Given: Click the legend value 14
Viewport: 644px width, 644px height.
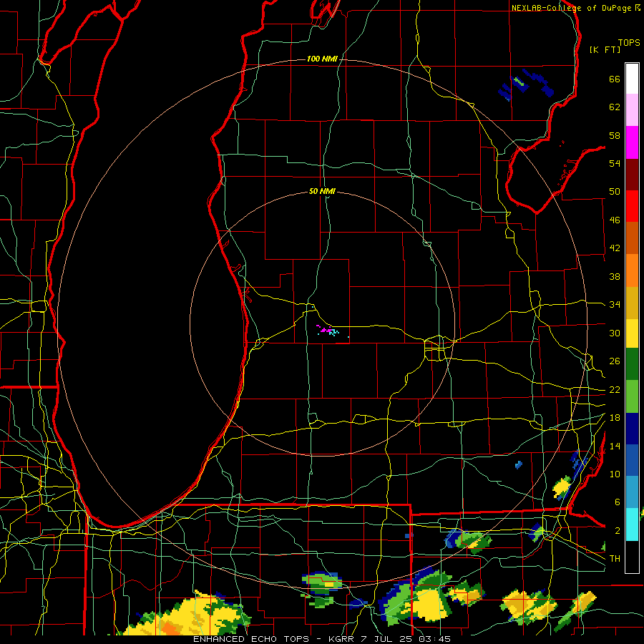Looking at the screenshot, I should tap(615, 446).
